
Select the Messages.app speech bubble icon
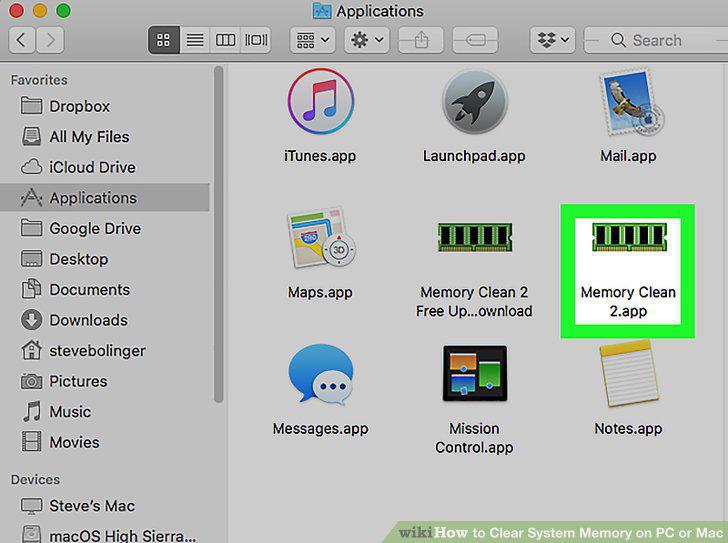click(321, 375)
